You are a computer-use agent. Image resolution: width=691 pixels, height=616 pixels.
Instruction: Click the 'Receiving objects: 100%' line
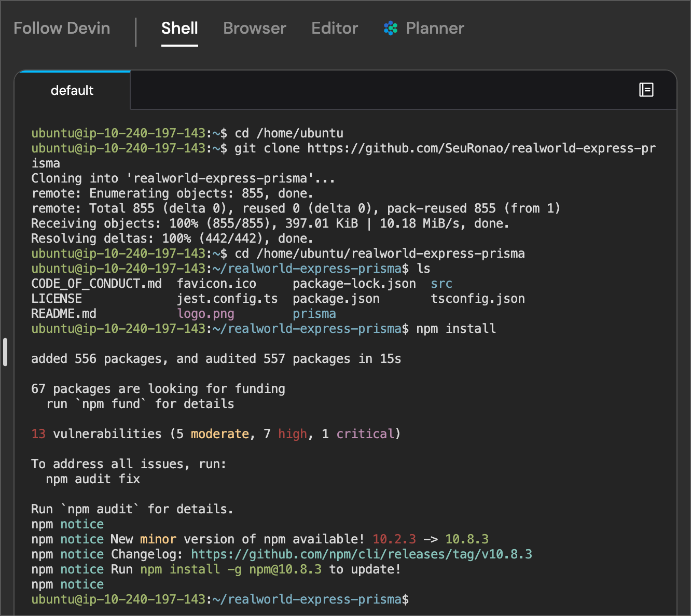(270, 223)
